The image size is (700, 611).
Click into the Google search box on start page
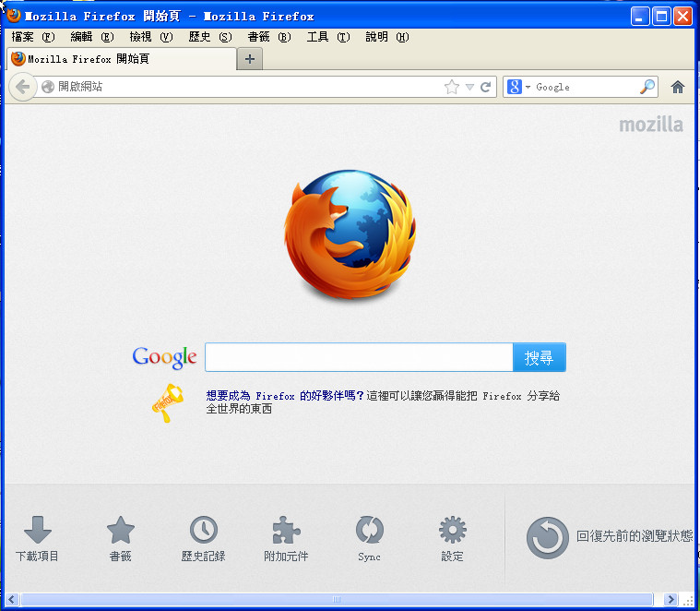(x=359, y=357)
